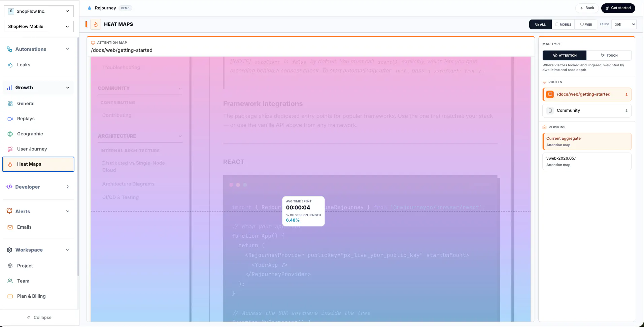Open Replays in the sidebar
The width and height of the screenshot is (644, 327).
38,119
